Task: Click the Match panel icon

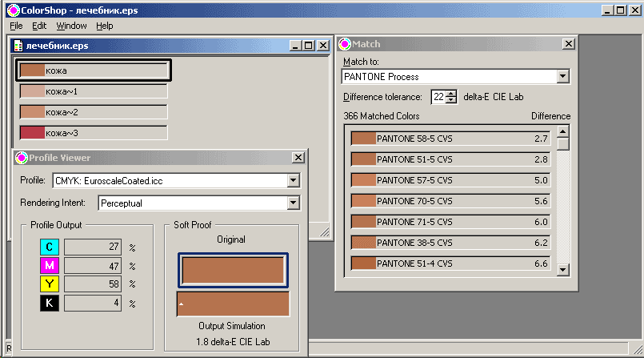Action: pyautogui.click(x=345, y=44)
